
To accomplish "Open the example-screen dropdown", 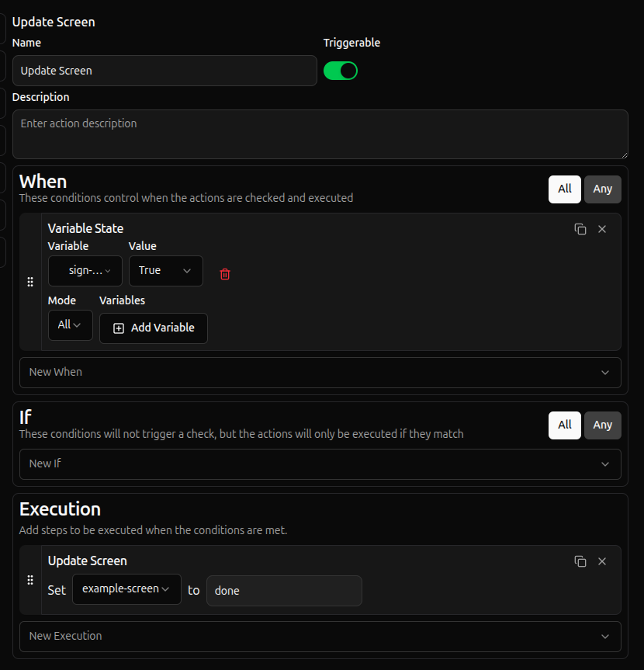I will pyautogui.click(x=126, y=589).
